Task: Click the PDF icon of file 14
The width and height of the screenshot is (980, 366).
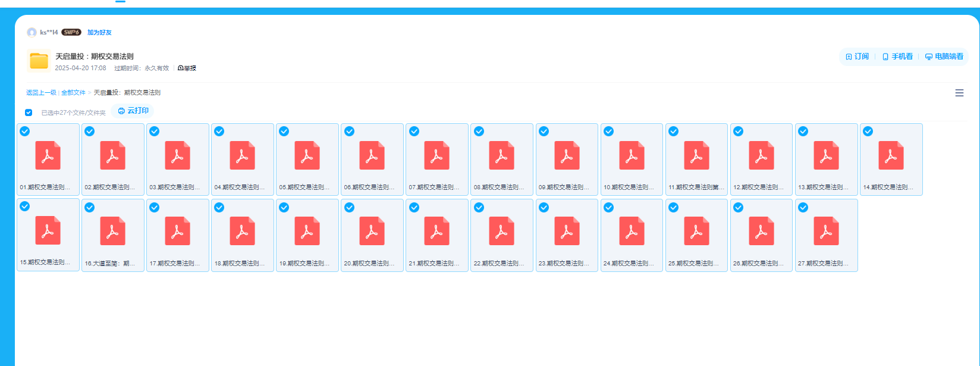Action: 891,155
